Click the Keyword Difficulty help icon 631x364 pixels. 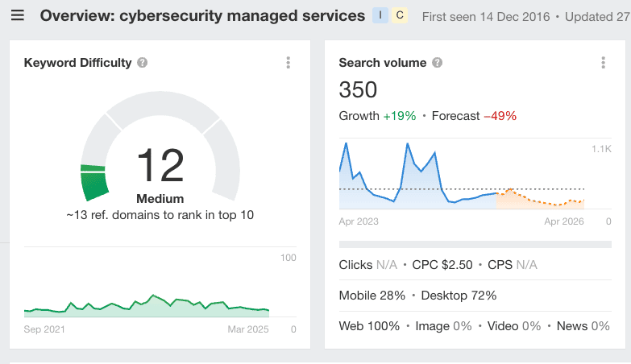[x=142, y=63]
